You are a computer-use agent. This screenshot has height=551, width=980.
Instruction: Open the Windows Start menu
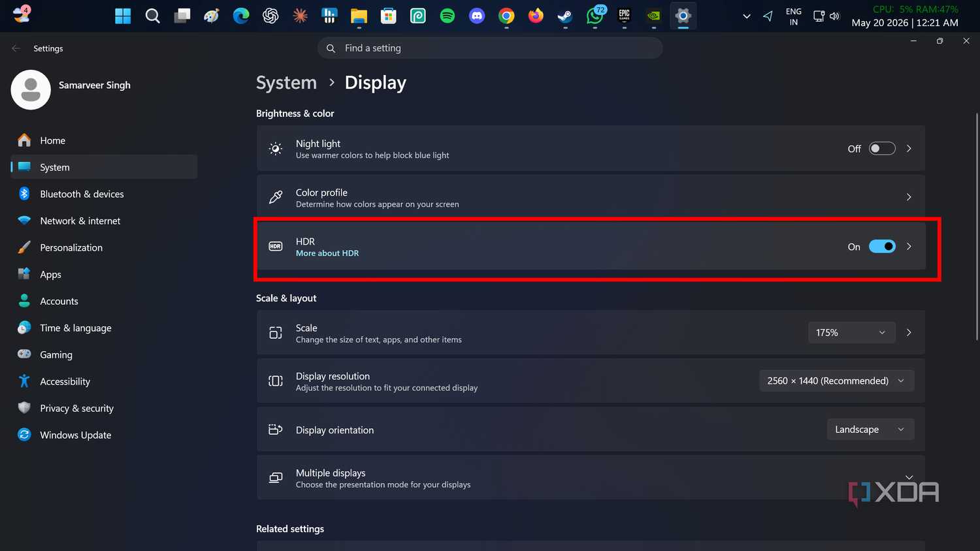tap(123, 16)
